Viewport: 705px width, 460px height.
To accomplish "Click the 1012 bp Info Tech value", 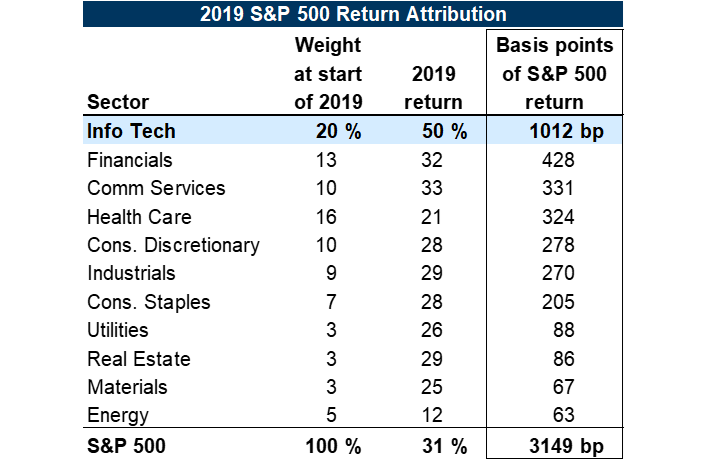I will [x=553, y=133].
